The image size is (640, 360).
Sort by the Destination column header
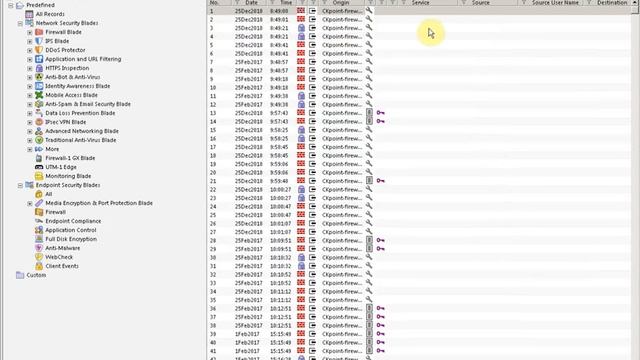[612, 3]
